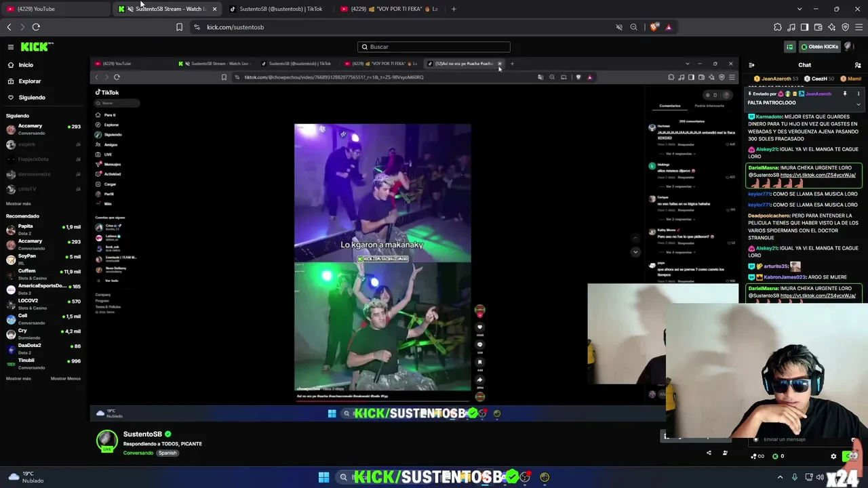The image size is (868, 488).
Task: Open the Tinubii channel
Action: pos(43,363)
